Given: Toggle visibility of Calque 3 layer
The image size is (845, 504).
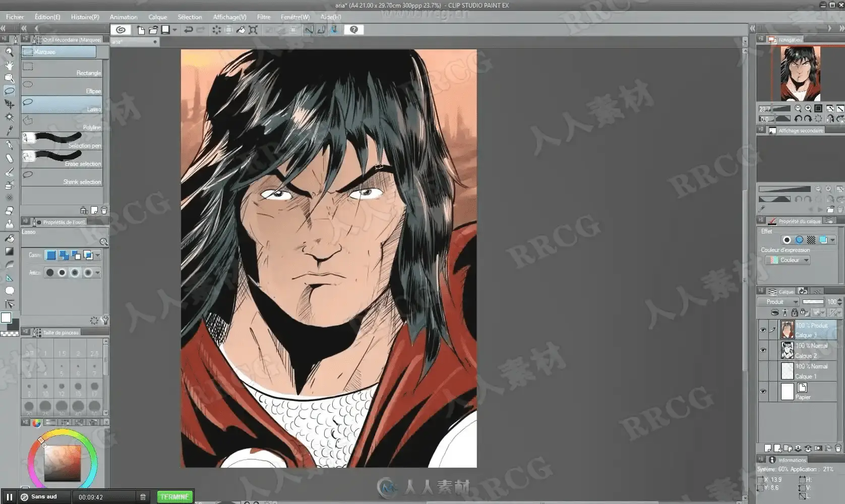Looking at the screenshot, I should click(763, 330).
